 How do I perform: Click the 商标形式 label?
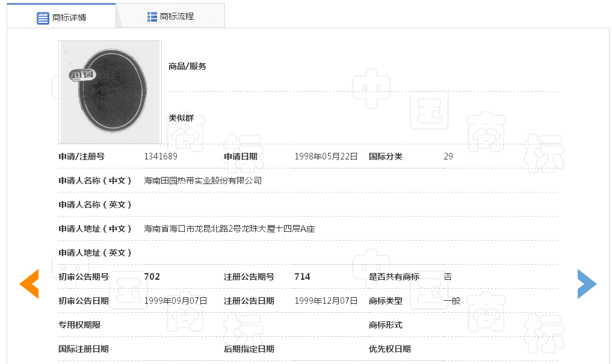pos(386,325)
